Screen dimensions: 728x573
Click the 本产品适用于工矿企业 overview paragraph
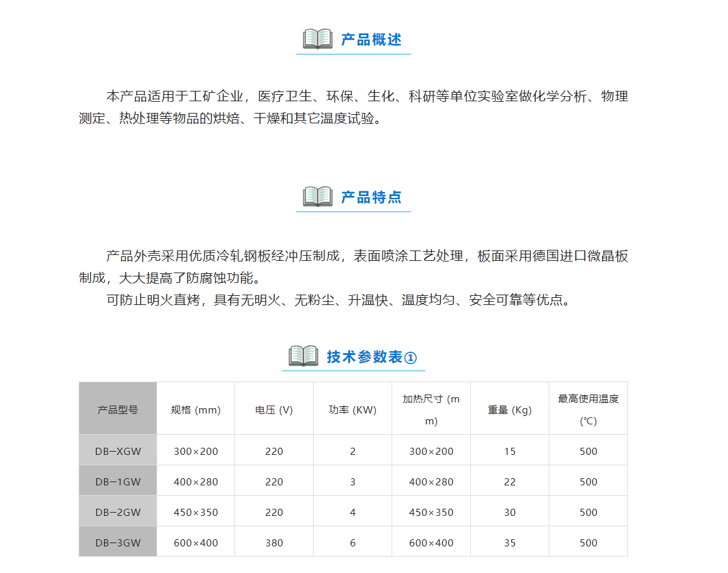[x=353, y=107]
